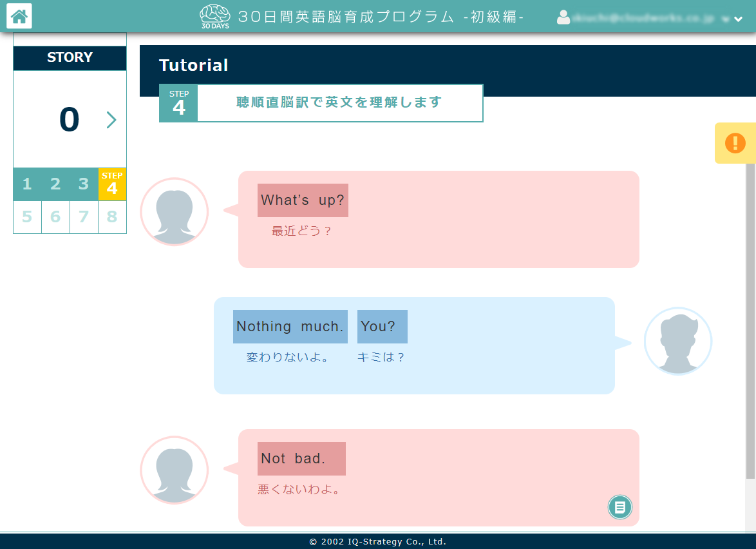Click the 30 DAYS brain logo

point(214,15)
